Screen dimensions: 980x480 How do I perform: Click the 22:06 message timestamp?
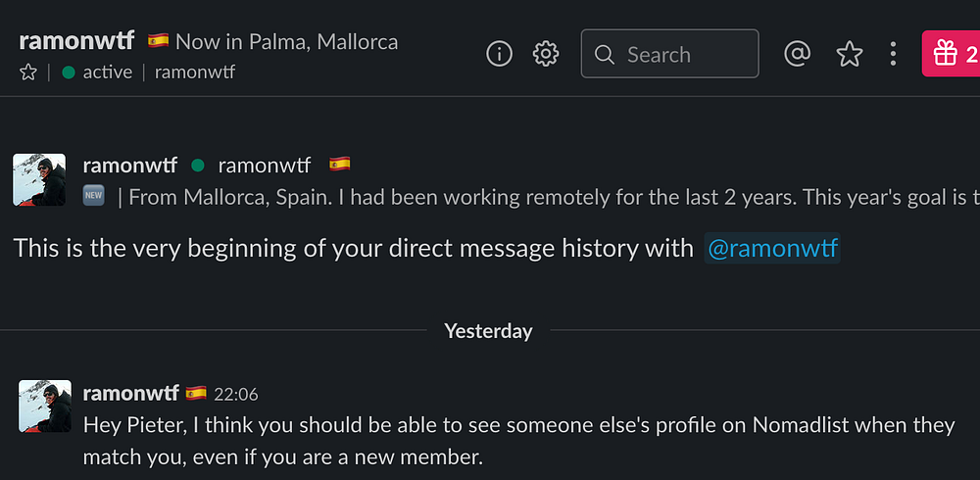coord(235,395)
